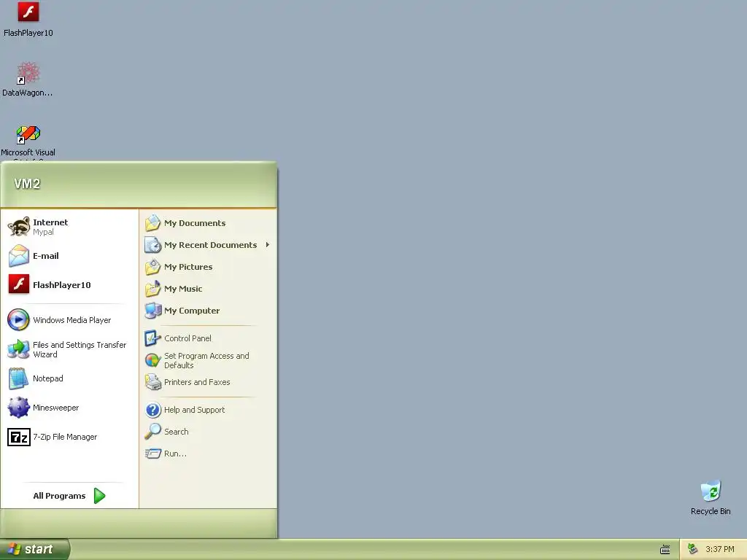Screen dimensions: 747x560
Task: Start Minesweeper via its mine icon
Action: pos(18,408)
